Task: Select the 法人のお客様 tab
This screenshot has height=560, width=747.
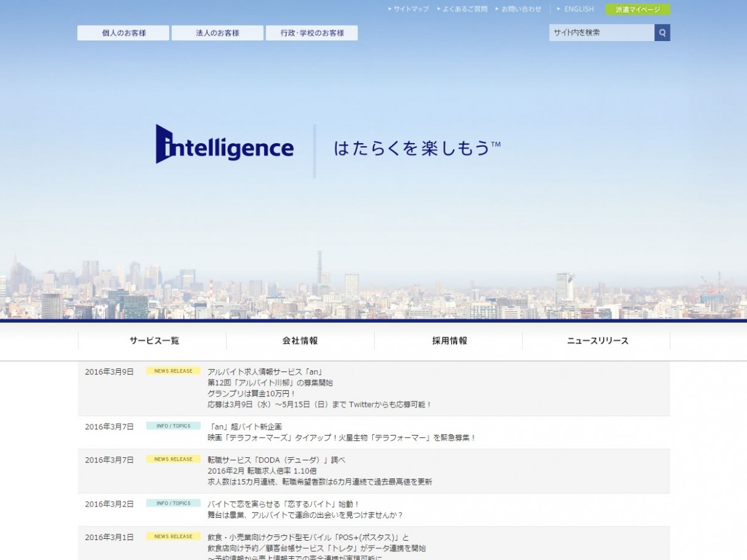Action: [x=217, y=33]
